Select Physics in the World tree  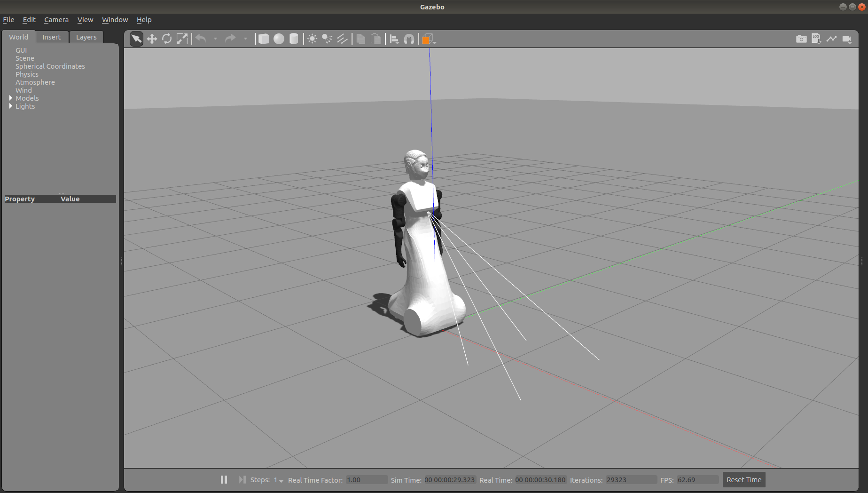point(27,74)
